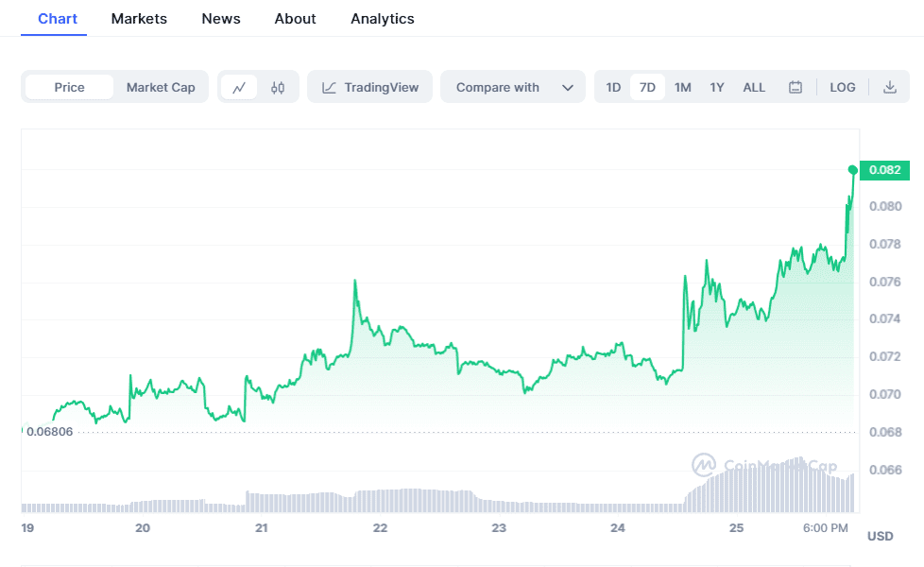Set chart range to 1M

pyautogui.click(x=682, y=87)
